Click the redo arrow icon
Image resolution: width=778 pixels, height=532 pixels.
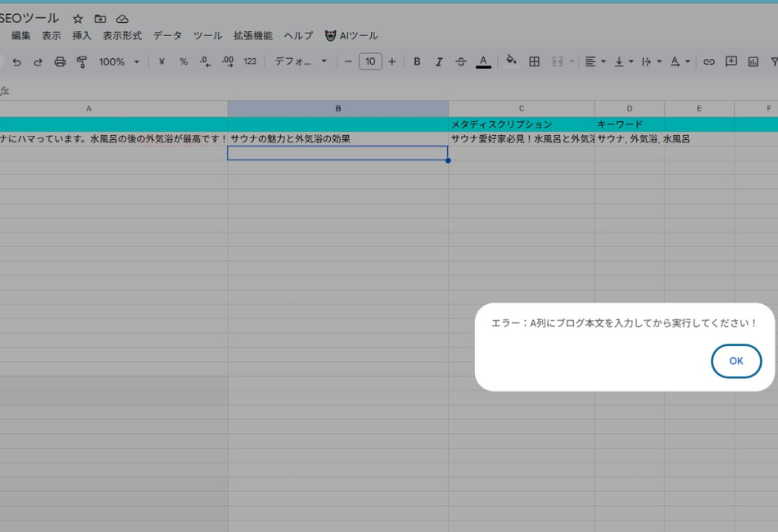38,61
